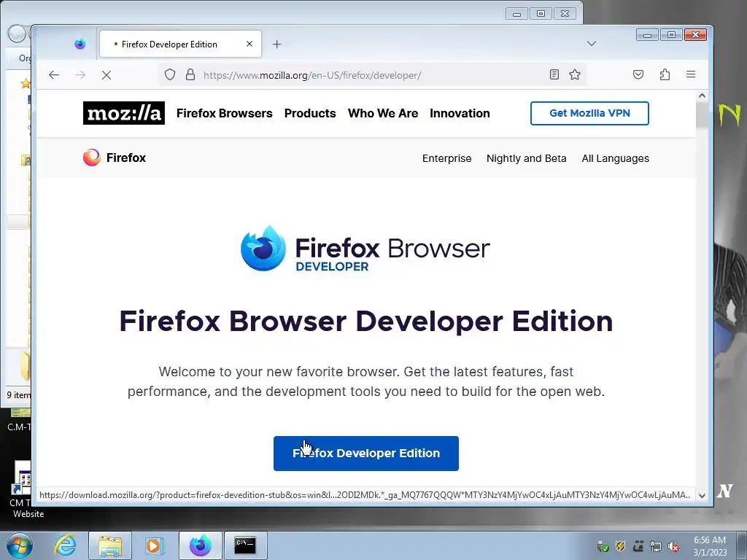Open Windows Media Player from taskbar
747x560 pixels.
154,545
